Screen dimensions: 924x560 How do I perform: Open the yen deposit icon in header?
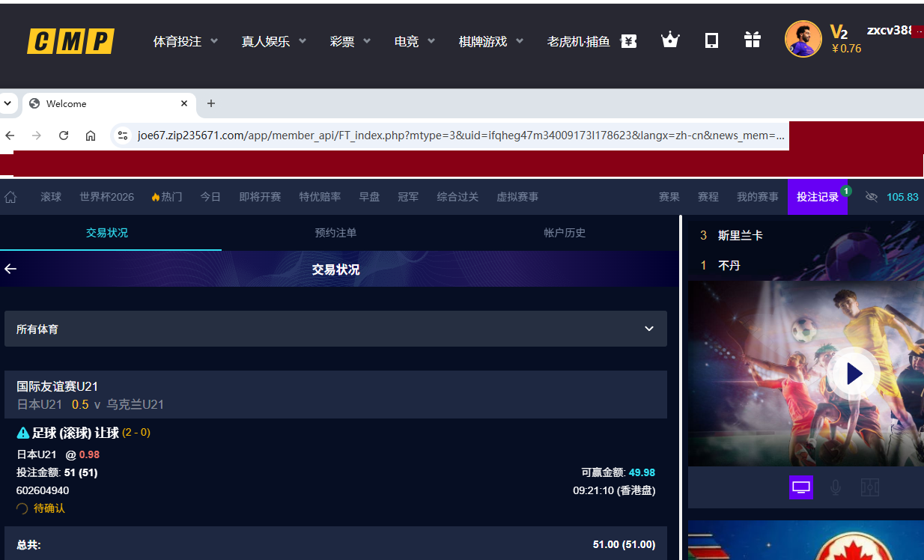pos(629,41)
